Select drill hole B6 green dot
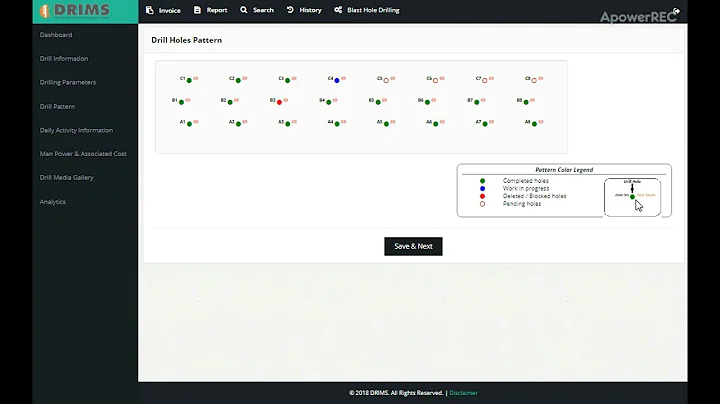 [428, 102]
